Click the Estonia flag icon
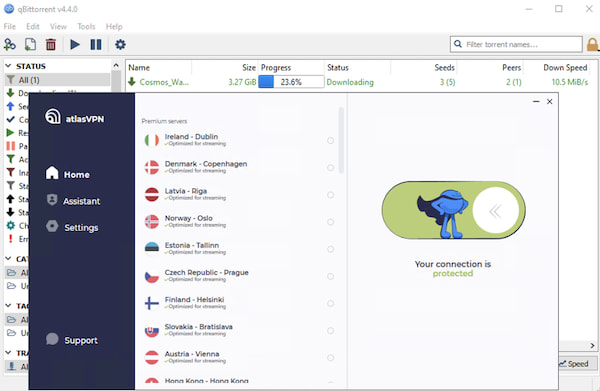The image size is (600, 391). point(152,249)
